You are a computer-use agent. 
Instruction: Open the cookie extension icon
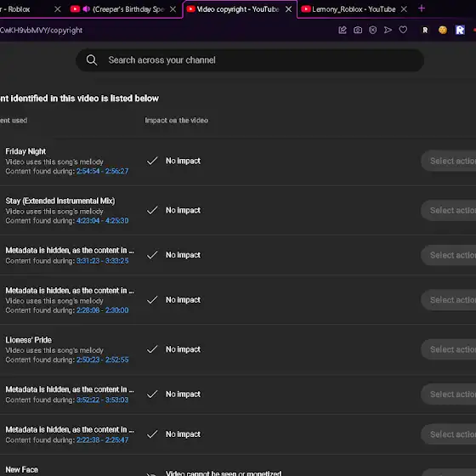coord(443,30)
